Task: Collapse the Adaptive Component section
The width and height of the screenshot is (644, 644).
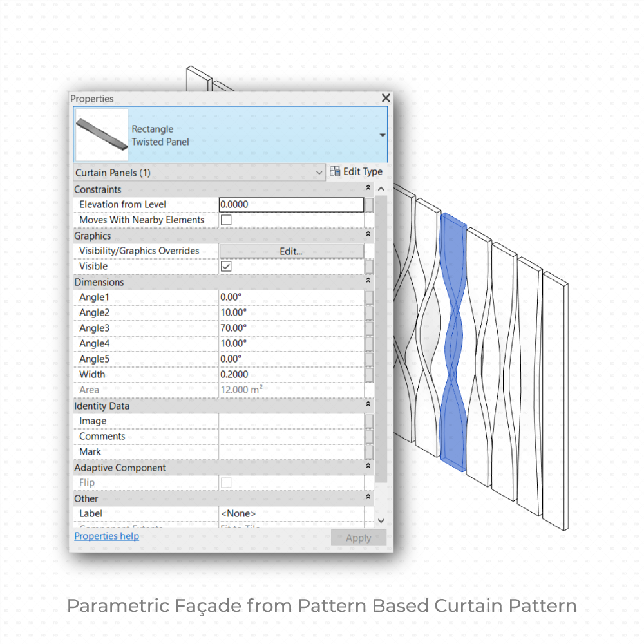Action: click(367, 467)
